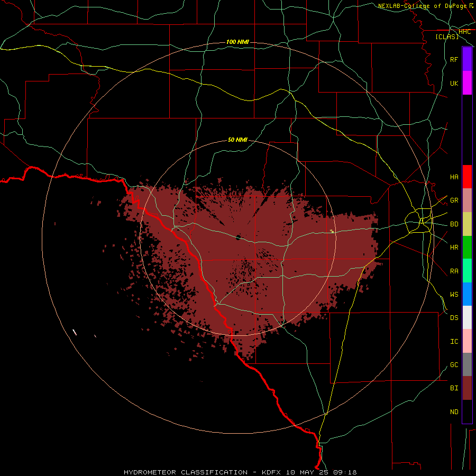Click the 09:18 timestamp
Screen dimensions: 476x476
pos(345,472)
